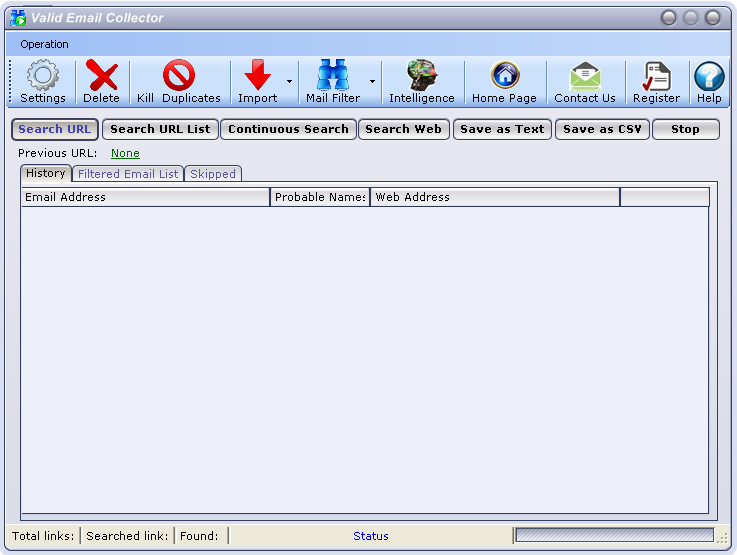737x555 pixels.
Task: Open the Operation menu
Action: [x=44, y=44]
